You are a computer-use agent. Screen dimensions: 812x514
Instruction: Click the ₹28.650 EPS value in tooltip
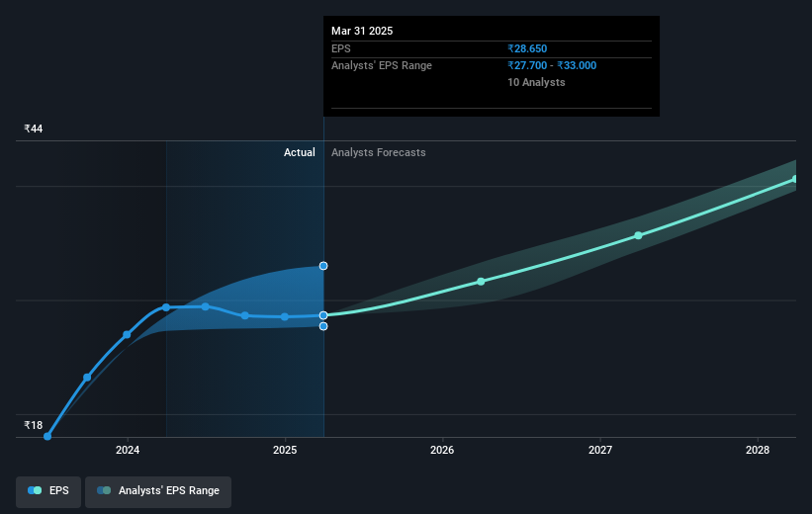pyautogui.click(x=527, y=48)
